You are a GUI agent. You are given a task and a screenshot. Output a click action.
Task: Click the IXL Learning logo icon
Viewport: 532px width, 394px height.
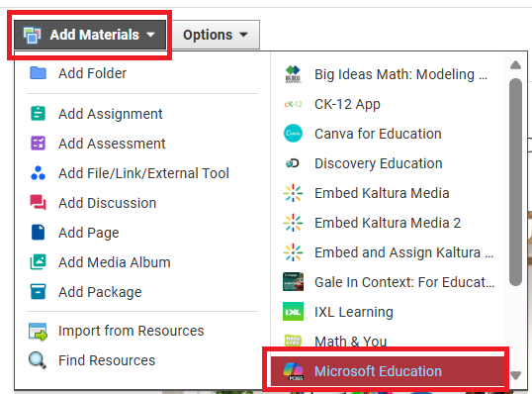coord(293,312)
